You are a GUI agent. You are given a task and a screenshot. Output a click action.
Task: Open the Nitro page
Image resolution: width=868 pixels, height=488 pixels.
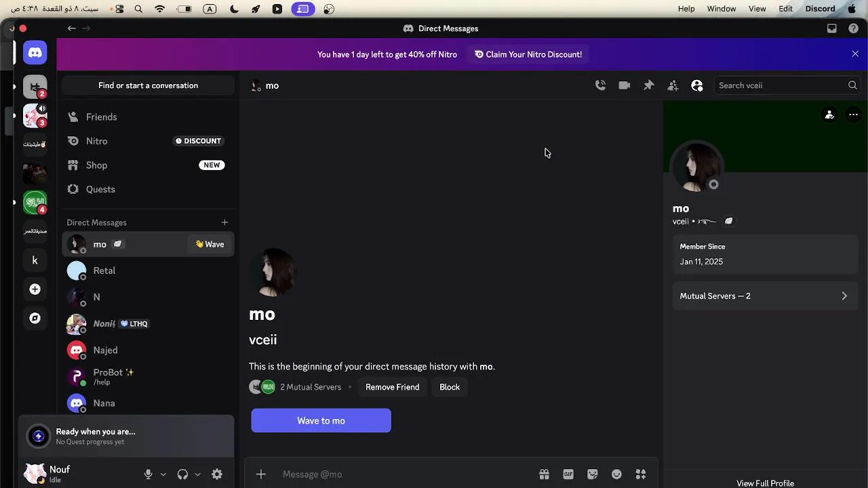148,141
